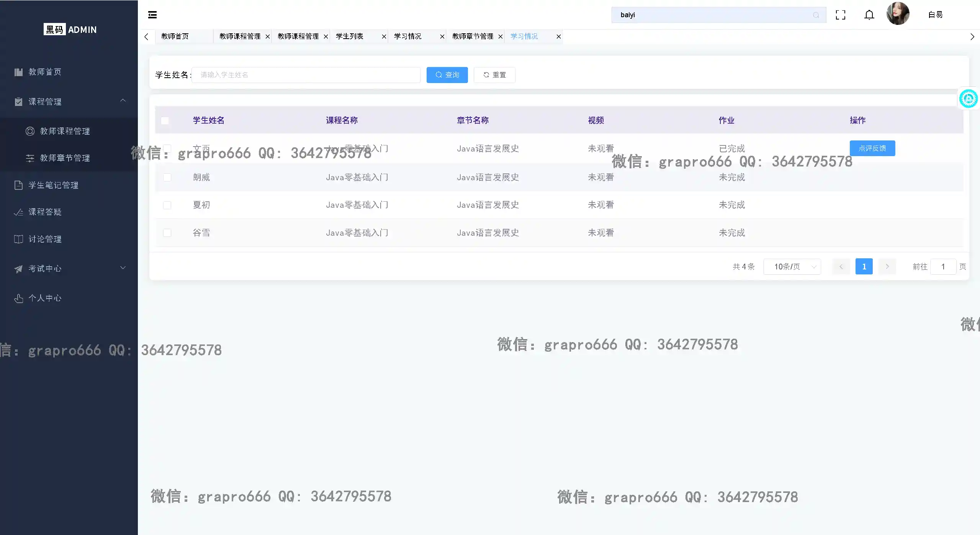Click the 点评反馈 feedback button

tap(872, 148)
